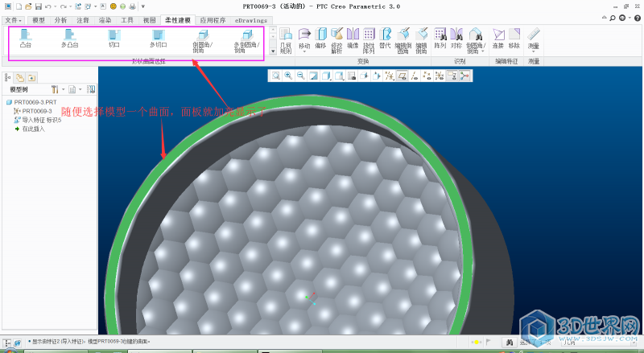This screenshot has height=353, width=644.
Task: Toggle datum plane display in graphics toolbar
Action: [x=402, y=76]
